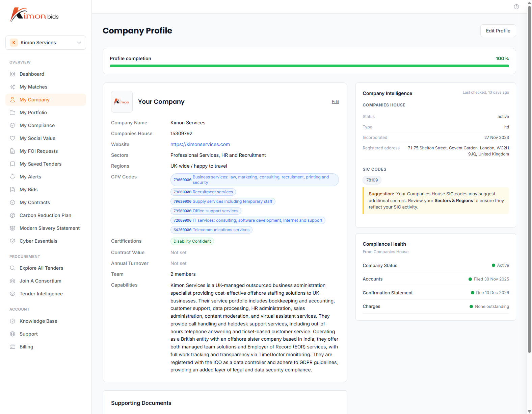Click the page vertical scrollbar
Image resolution: width=532 pixels, height=414 pixels.
pos(529,179)
